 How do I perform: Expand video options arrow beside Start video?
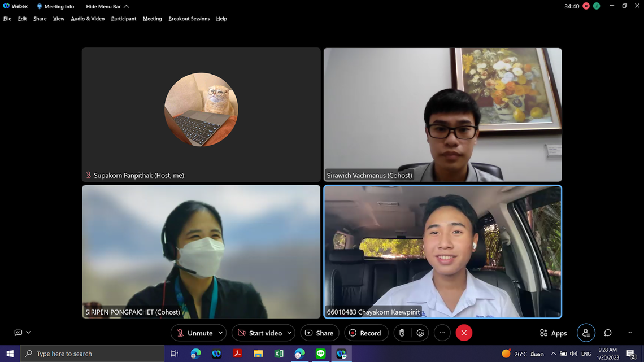289,333
